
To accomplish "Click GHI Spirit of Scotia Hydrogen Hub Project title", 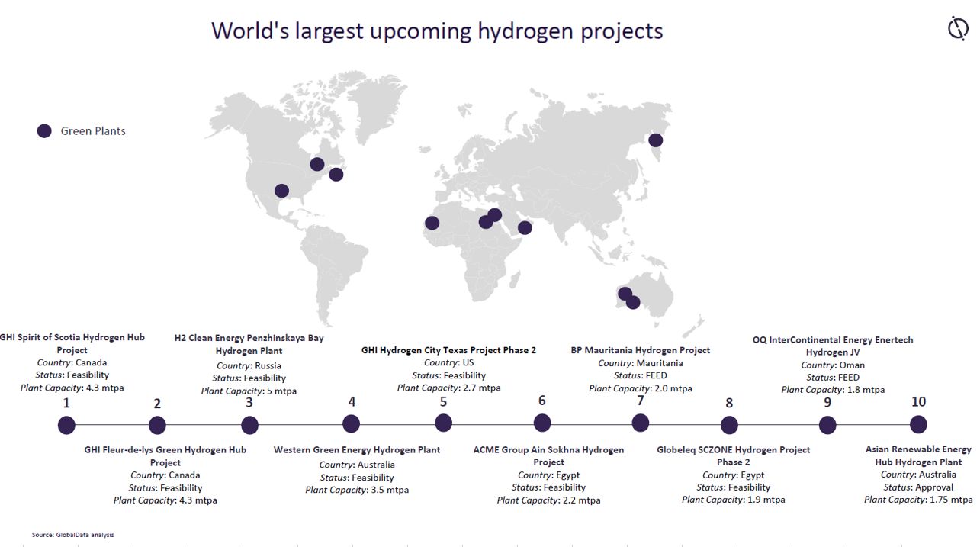I will click(72, 343).
